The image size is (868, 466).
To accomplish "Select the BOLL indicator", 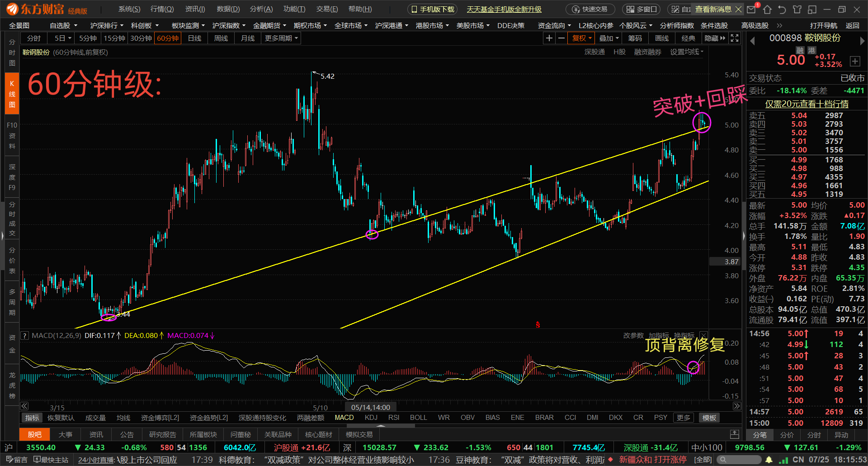I will coord(419,418).
